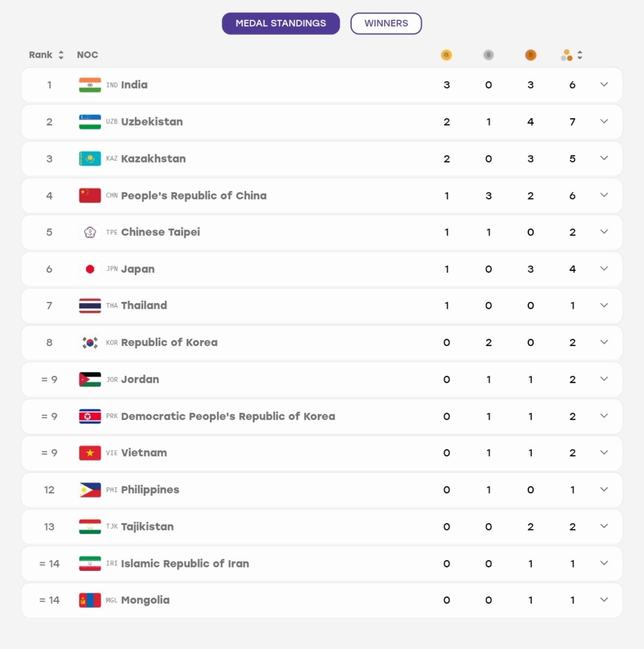
Task: Sort by Rank column arrows
Action: (x=61, y=55)
